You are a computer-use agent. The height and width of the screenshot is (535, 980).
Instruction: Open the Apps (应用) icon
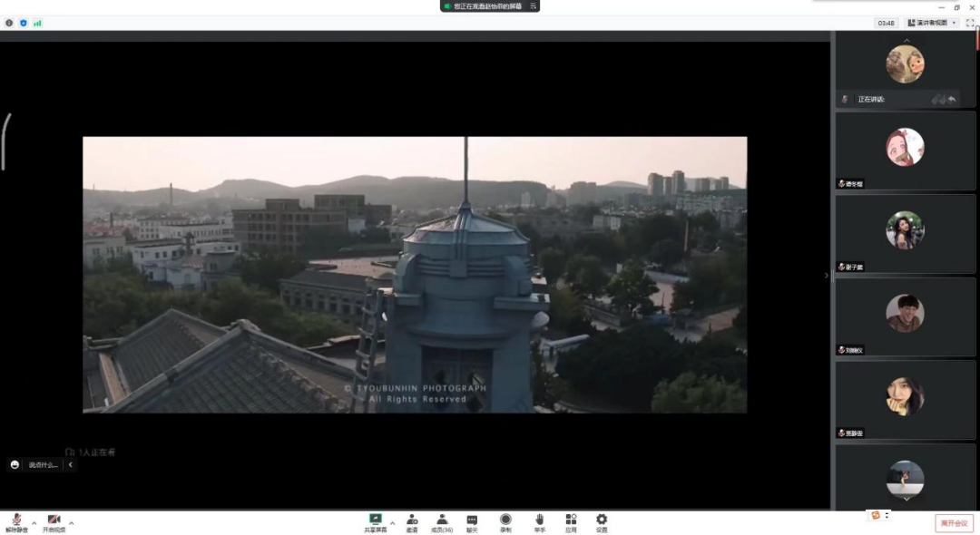(x=571, y=521)
